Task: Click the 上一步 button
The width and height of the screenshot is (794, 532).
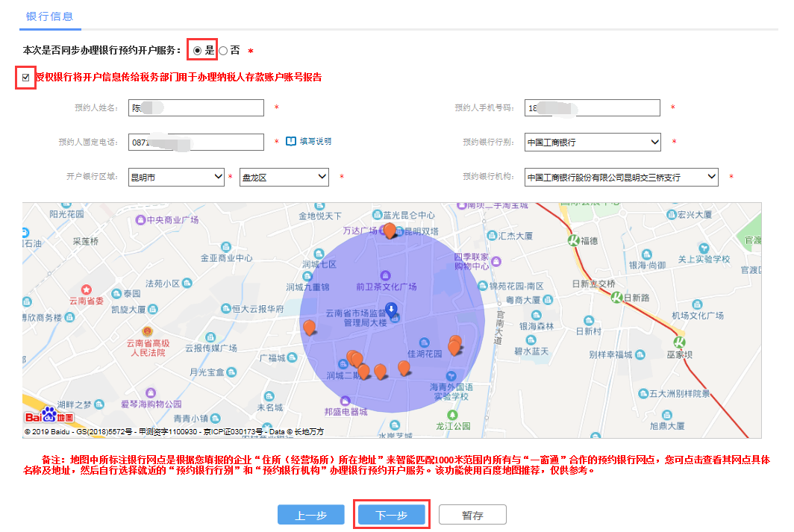Action: [311, 515]
